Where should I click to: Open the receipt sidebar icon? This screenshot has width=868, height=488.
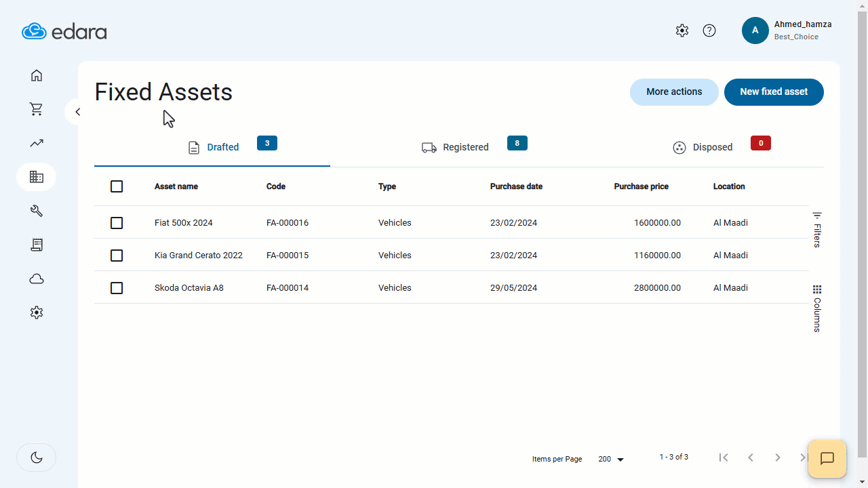[37, 245]
